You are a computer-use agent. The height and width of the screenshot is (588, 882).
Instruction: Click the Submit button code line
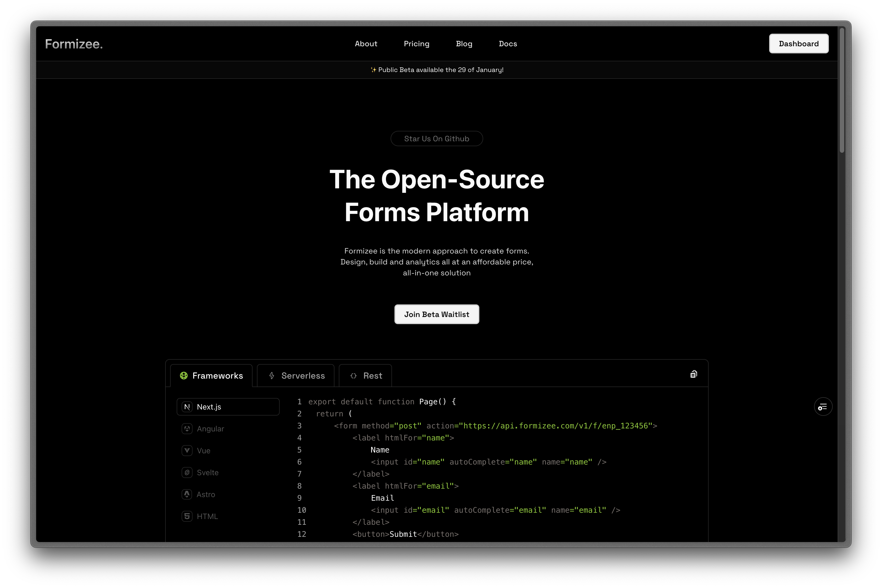(x=405, y=534)
